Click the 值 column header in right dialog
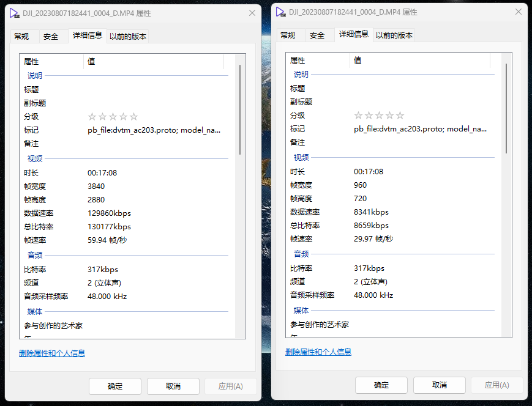Viewport: 532px width, 406px height. click(419, 60)
